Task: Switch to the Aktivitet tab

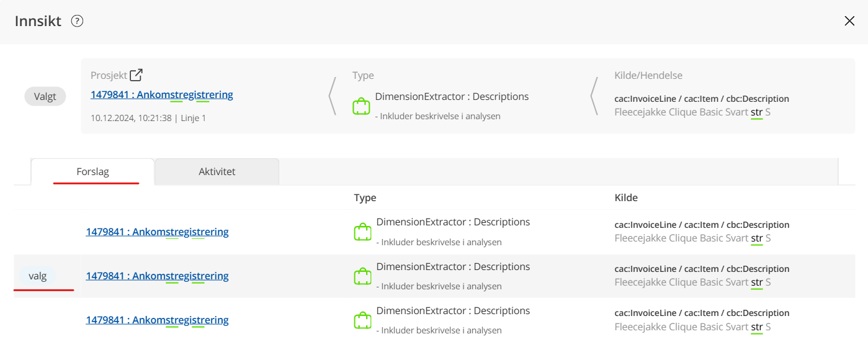Action: click(217, 172)
